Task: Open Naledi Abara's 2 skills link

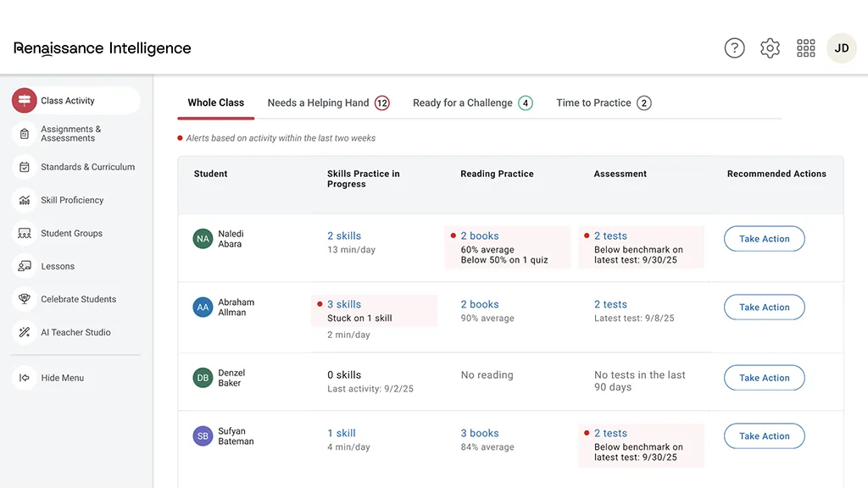Action: click(344, 236)
